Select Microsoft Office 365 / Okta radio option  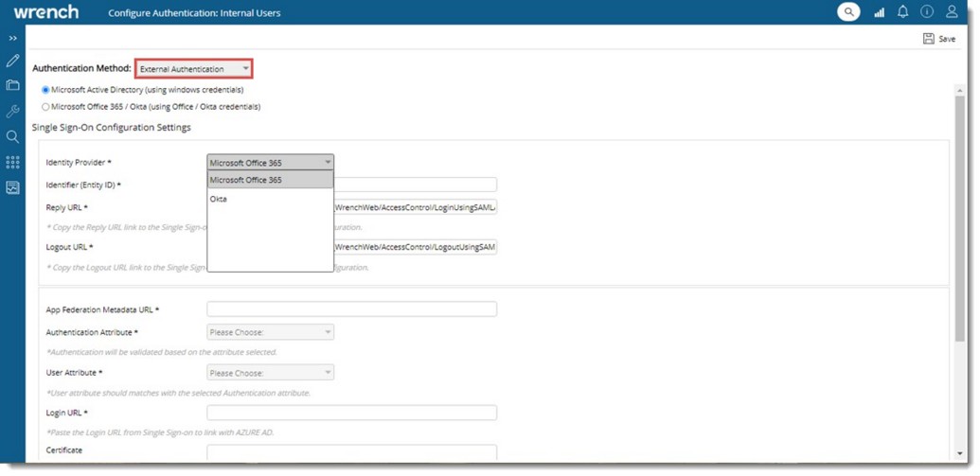pos(45,107)
